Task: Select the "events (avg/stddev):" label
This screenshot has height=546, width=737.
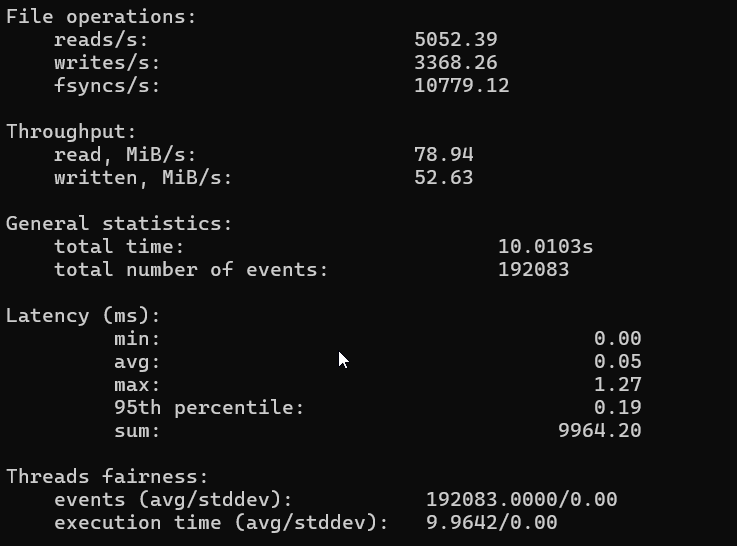Action: [x=173, y=500]
